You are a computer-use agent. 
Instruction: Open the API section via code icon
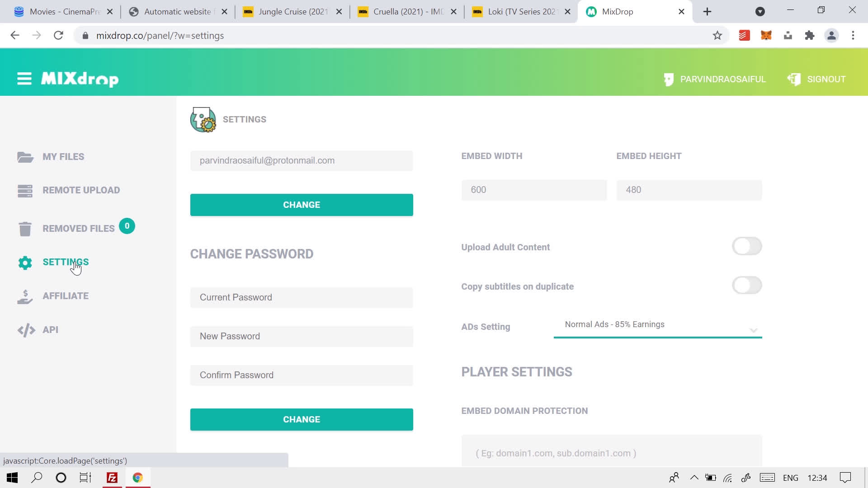pos(26,330)
